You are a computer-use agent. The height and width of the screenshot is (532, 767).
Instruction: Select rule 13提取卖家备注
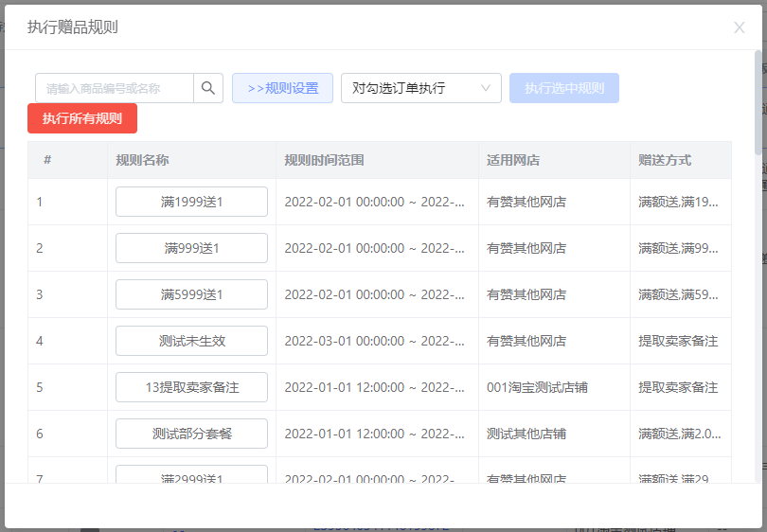[x=191, y=387]
